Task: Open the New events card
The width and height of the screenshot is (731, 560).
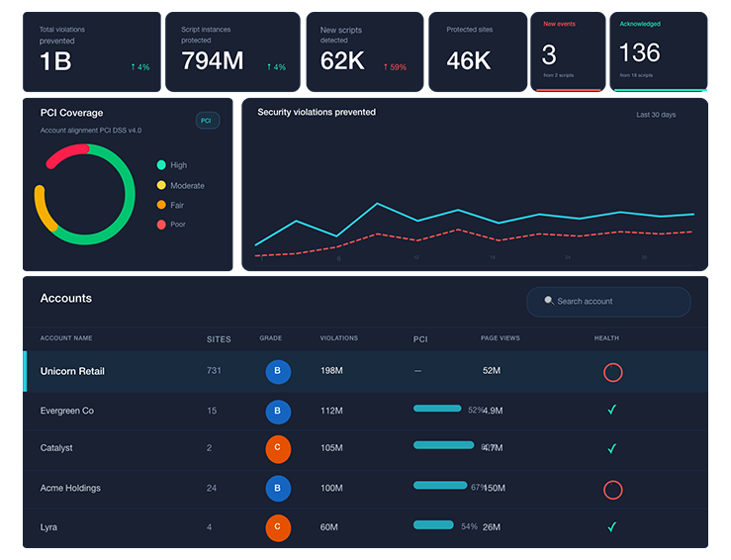Action: click(568, 51)
